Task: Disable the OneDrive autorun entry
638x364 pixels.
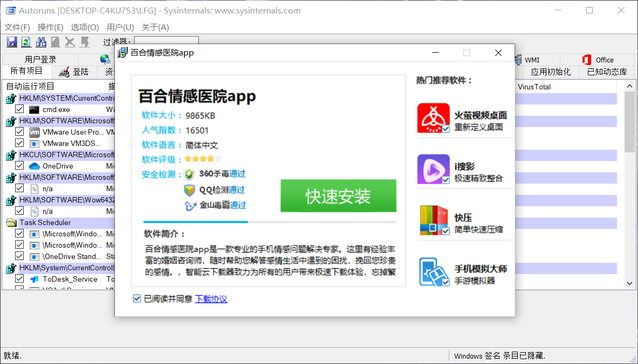Action: 19,165
